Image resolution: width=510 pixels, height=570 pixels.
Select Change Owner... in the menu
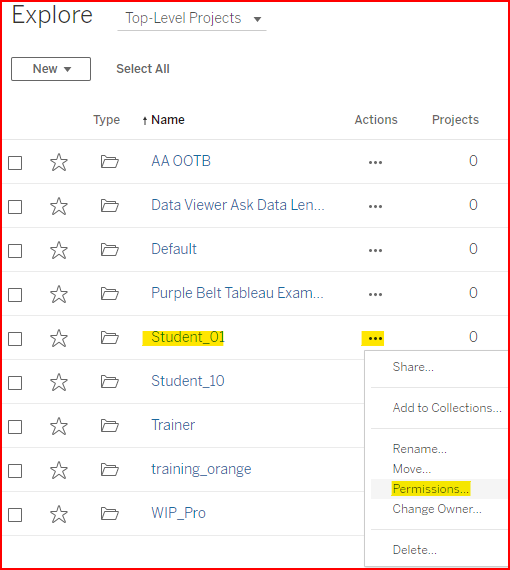pyautogui.click(x=437, y=509)
